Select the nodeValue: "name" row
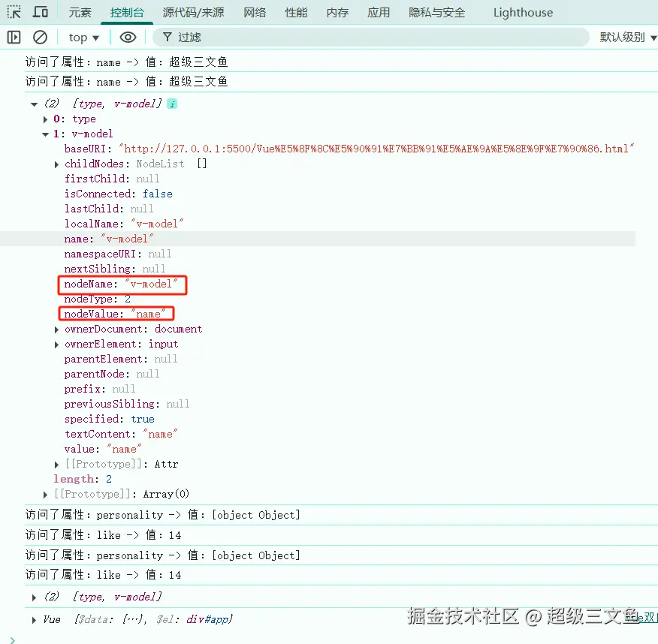 pyautogui.click(x=115, y=314)
